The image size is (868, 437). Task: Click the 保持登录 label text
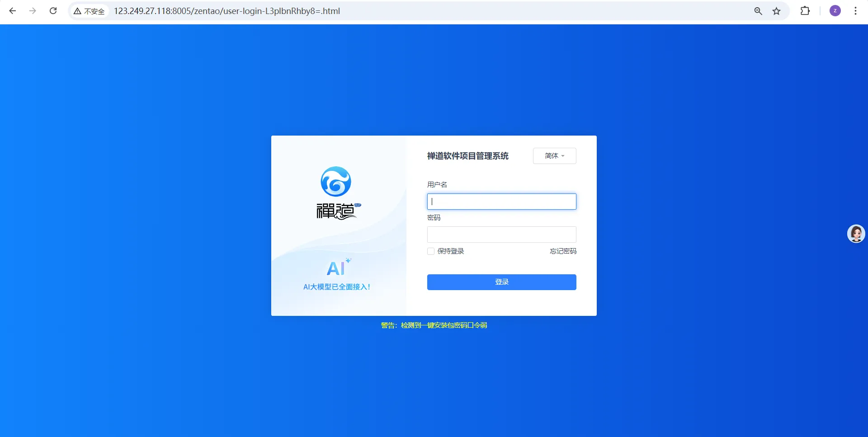[x=451, y=251]
